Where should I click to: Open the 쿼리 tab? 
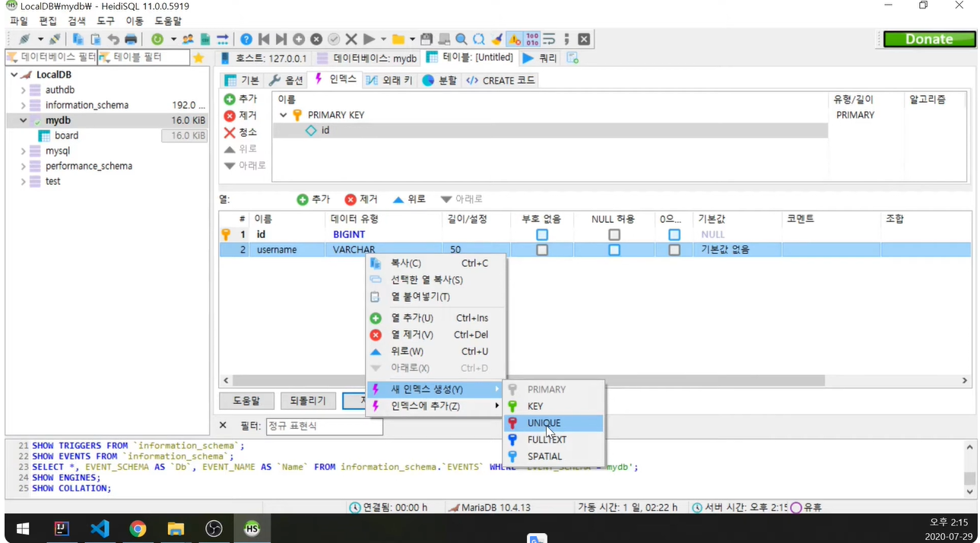click(x=540, y=58)
